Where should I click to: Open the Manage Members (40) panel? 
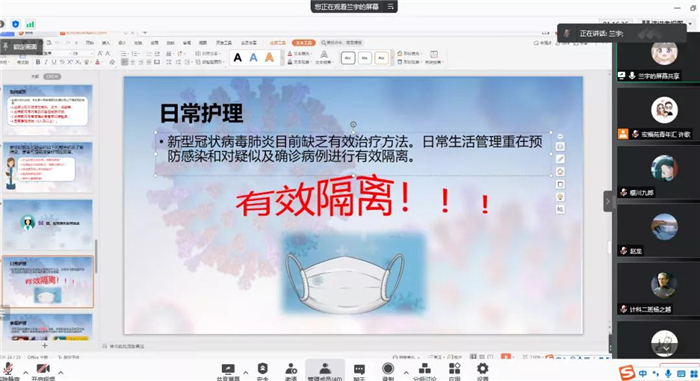[x=325, y=371]
